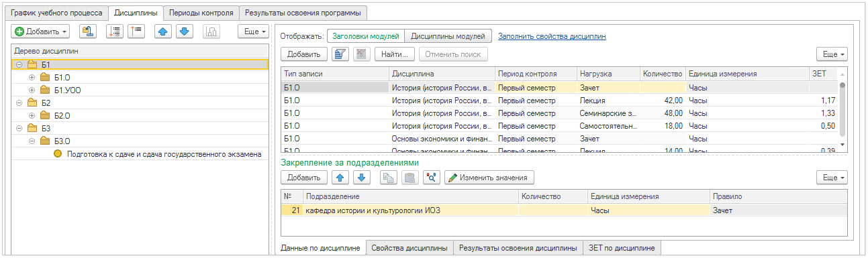
Task: Click the greyed chart icon in tree toolbar
Action: point(212,31)
